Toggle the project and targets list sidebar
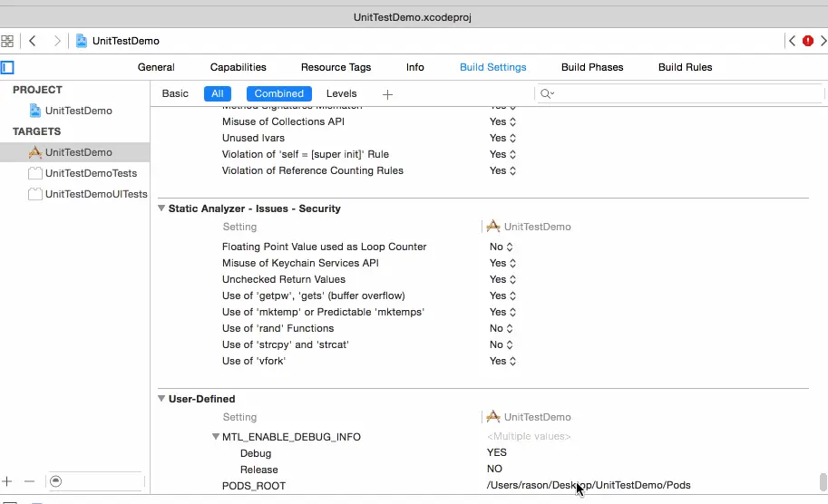This screenshot has width=828, height=504. coord(7,68)
